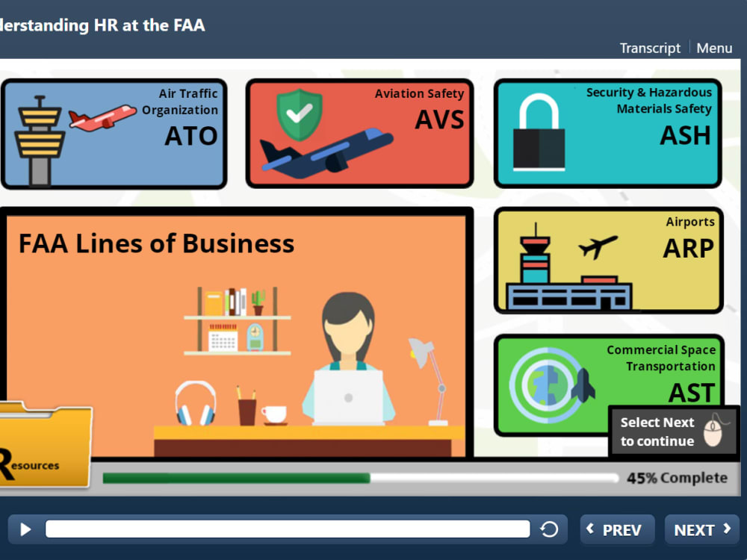747x560 pixels.
Task: Click the coffee cup on the desk
Action: coord(274,415)
